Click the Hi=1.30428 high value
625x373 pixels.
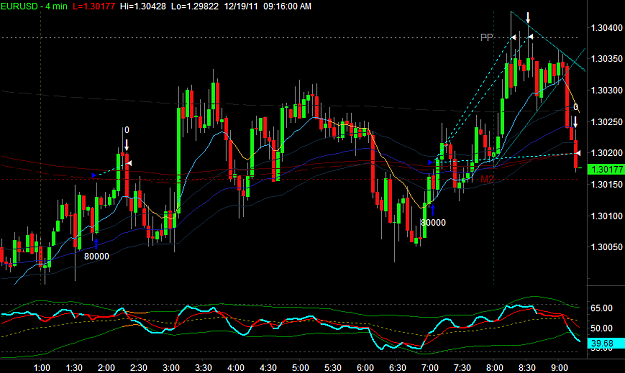(143, 6)
